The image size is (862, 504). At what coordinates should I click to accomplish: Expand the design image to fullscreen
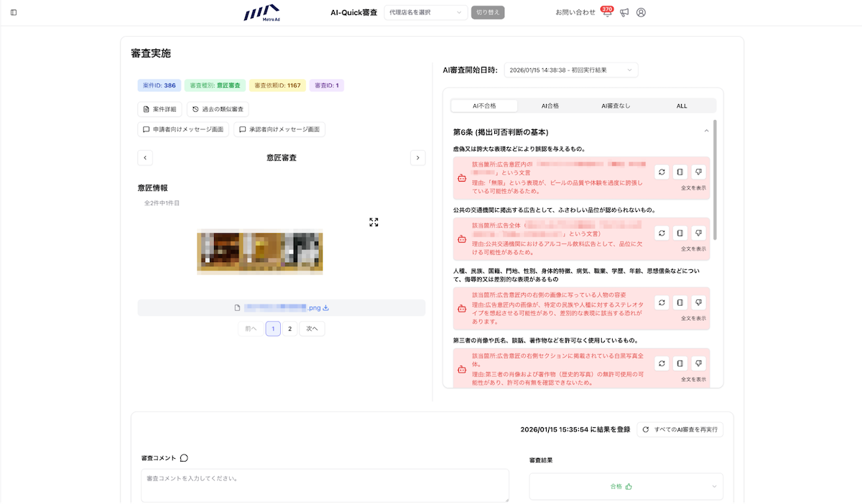374,223
